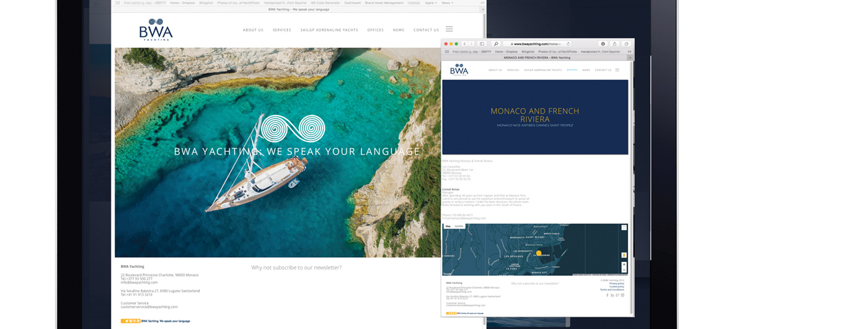
Task: Show tab overview in front Safari window
Action: point(626,44)
